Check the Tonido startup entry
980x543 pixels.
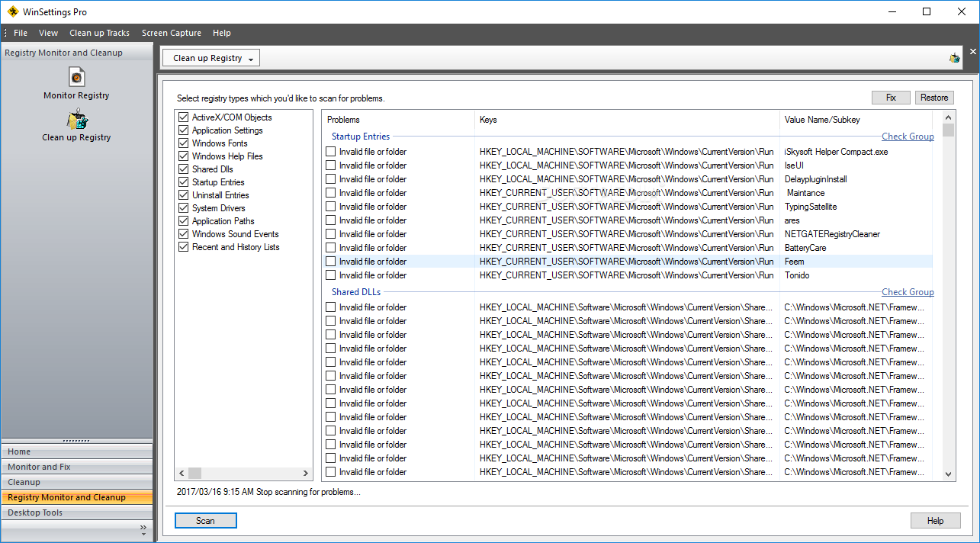(x=331, y=275)
